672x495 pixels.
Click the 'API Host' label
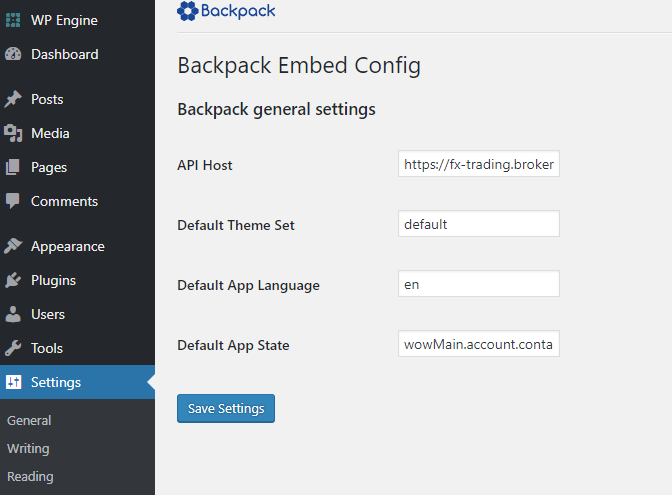205,165
